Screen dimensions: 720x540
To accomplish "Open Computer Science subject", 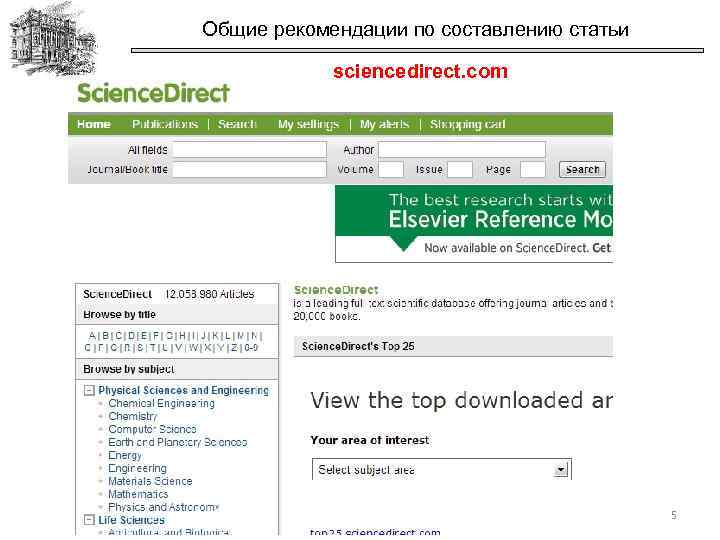I will click(152, 429).
